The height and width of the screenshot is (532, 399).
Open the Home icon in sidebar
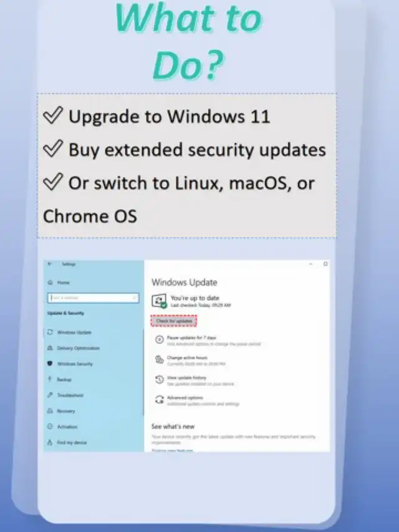pyautogui.click(x=50, y=283)
